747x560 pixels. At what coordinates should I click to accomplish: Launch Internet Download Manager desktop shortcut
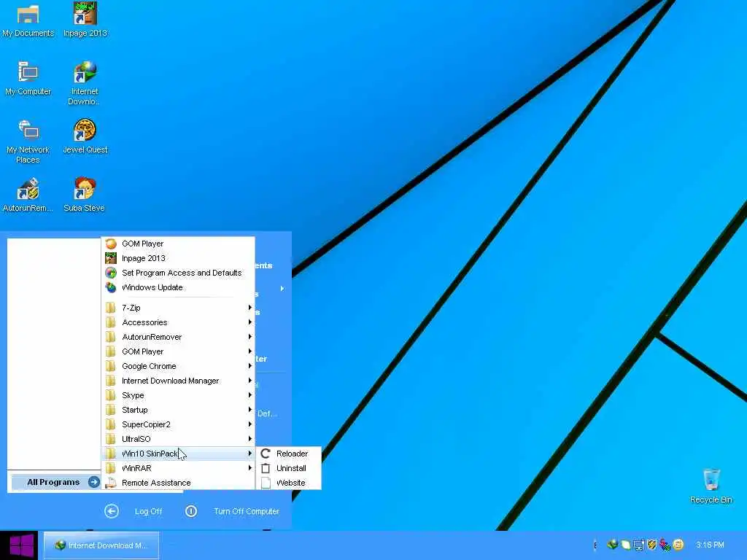(x=85, y=83)
